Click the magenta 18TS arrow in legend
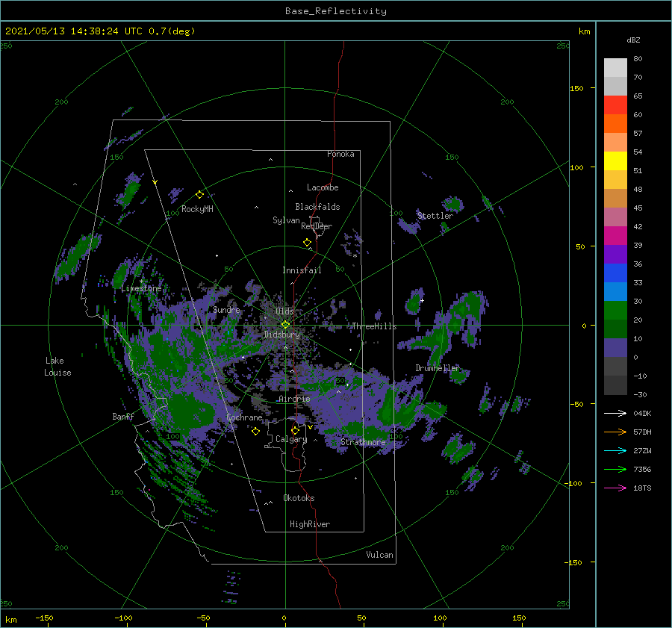 click(615, 488)
